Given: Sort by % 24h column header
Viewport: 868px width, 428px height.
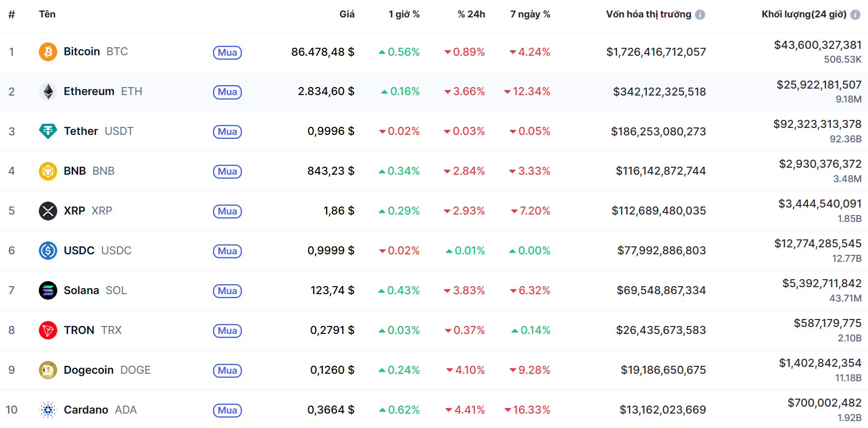Looking at the screenshot, I should click(x=471, y=14).
